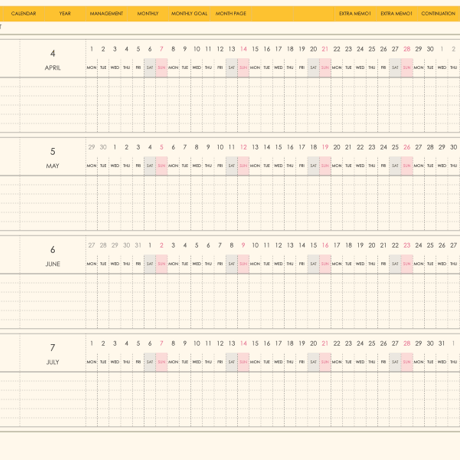Select date 14 in the July row

pos(243,343)
